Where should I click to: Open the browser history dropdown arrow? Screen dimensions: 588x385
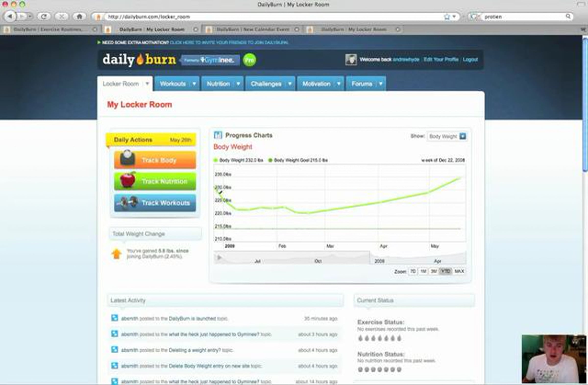(x=30, y=17)
